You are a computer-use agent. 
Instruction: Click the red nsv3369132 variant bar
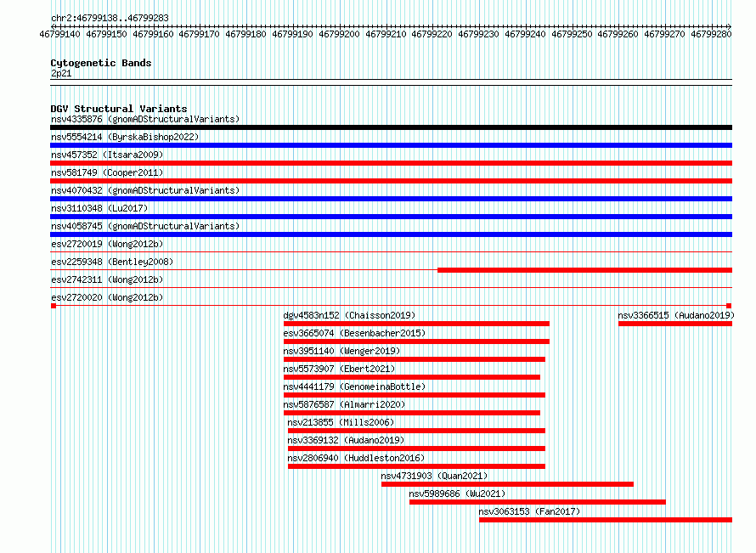416,449
